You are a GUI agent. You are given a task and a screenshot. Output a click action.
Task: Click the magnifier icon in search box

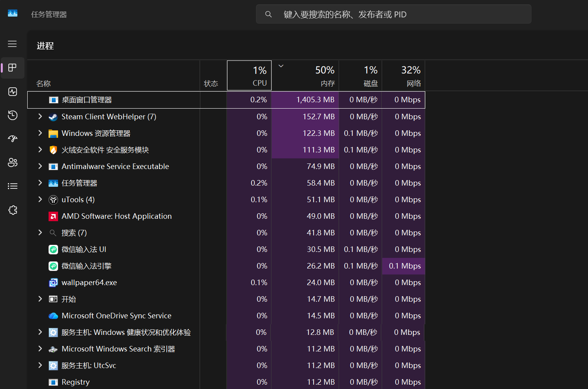268,14
